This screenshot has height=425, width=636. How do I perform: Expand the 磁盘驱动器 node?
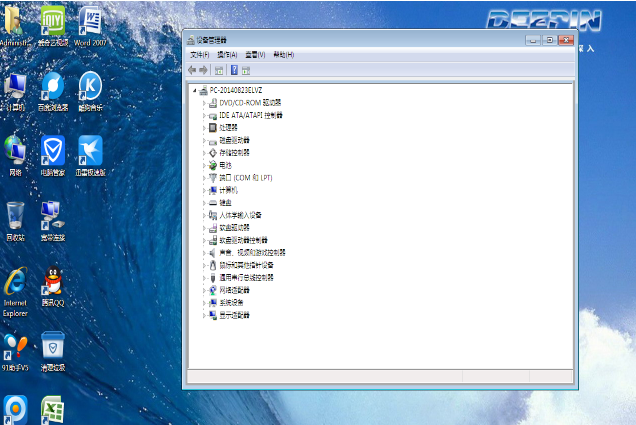pos(204,141)
